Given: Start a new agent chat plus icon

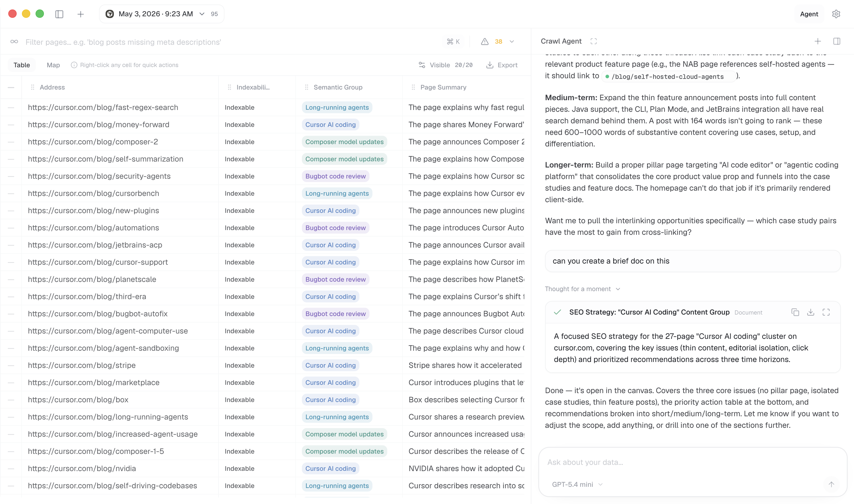Looking at the screenshot, I should click(818, 41).
